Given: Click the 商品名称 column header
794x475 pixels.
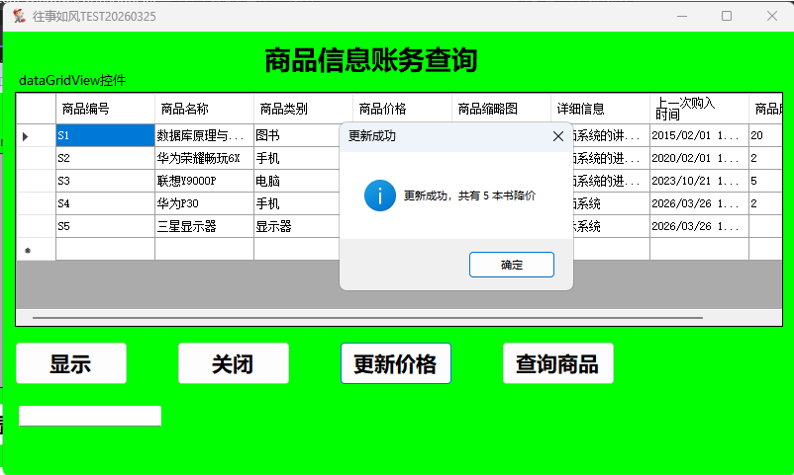Looking at the screenshot, I should pyautogui.click(x=204, y=109).
